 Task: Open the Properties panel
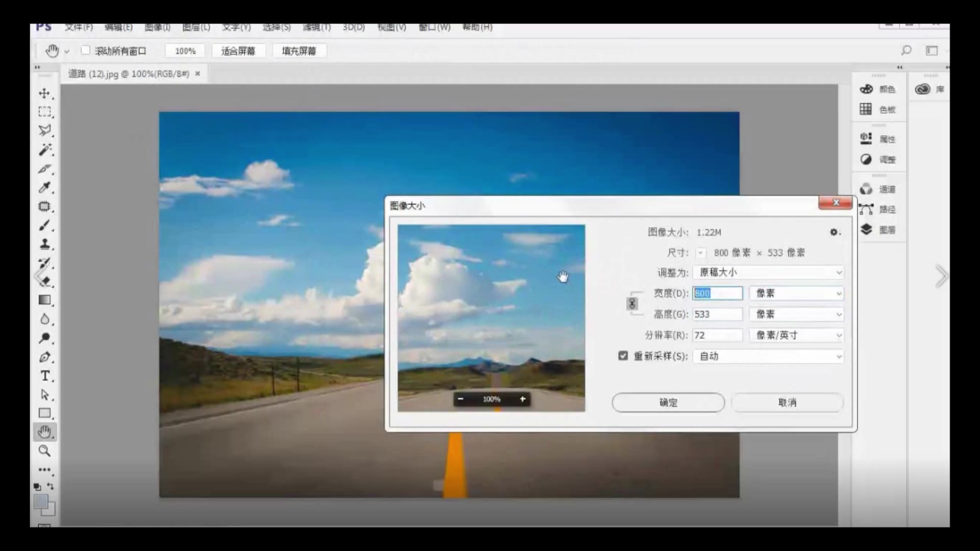point(877,139)
